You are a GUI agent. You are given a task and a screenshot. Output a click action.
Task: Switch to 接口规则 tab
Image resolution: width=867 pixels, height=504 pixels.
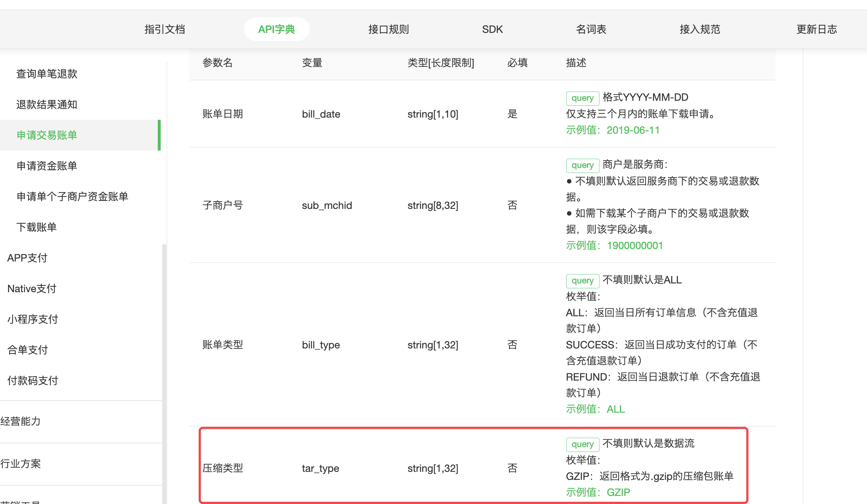point(388,29)
